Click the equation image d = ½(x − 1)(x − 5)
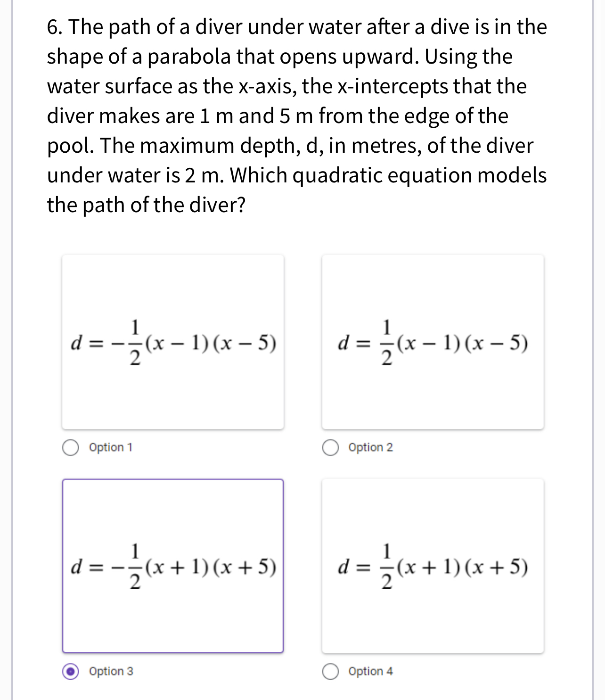Viewport: 605px width, 700px height. (x=433, y=343)
